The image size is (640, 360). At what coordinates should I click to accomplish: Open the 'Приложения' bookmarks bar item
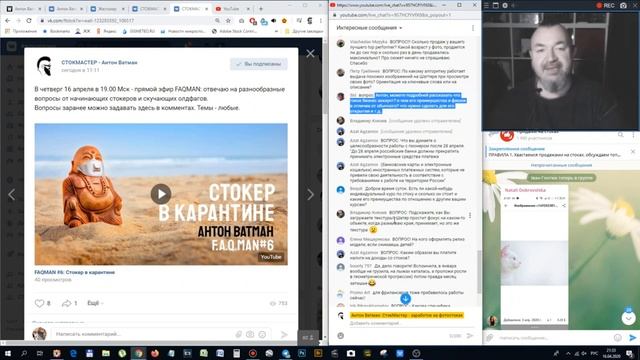pos(21,31)
